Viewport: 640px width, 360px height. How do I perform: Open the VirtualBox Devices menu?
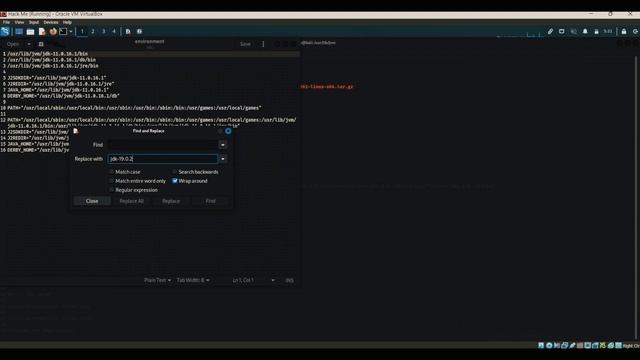point(51,22)
